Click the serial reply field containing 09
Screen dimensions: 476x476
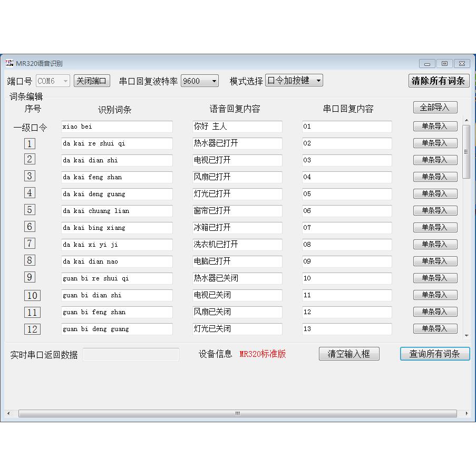click(347, 261)
